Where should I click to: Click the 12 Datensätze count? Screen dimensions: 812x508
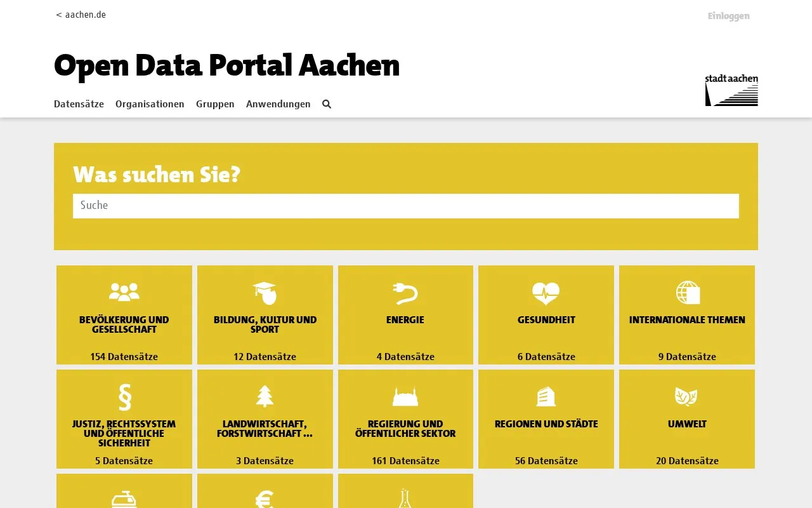pyautogui.click(x=265, y=357)
